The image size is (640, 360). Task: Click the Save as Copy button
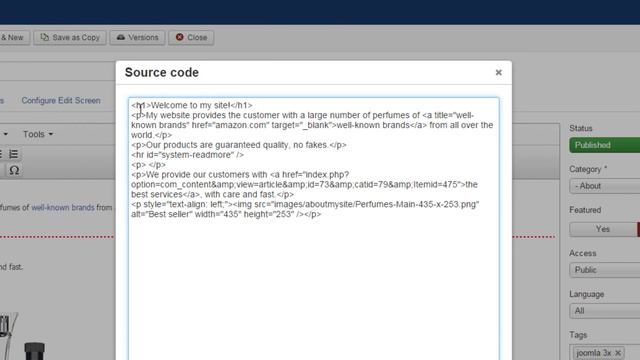pos(70,38)
